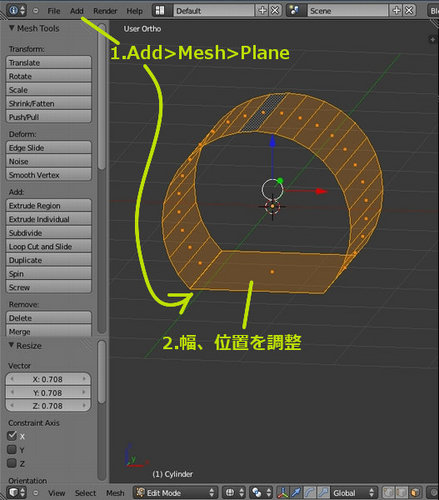The height and width of the screenshot is (500, 439).
Task: Click the viewport shading mode icon
Action: pos(233,492)
